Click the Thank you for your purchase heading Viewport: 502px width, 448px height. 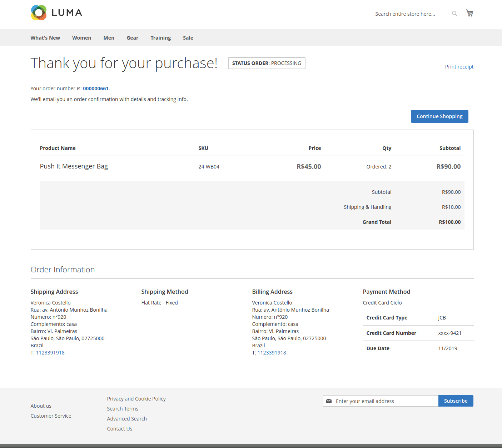click(124, 63)
